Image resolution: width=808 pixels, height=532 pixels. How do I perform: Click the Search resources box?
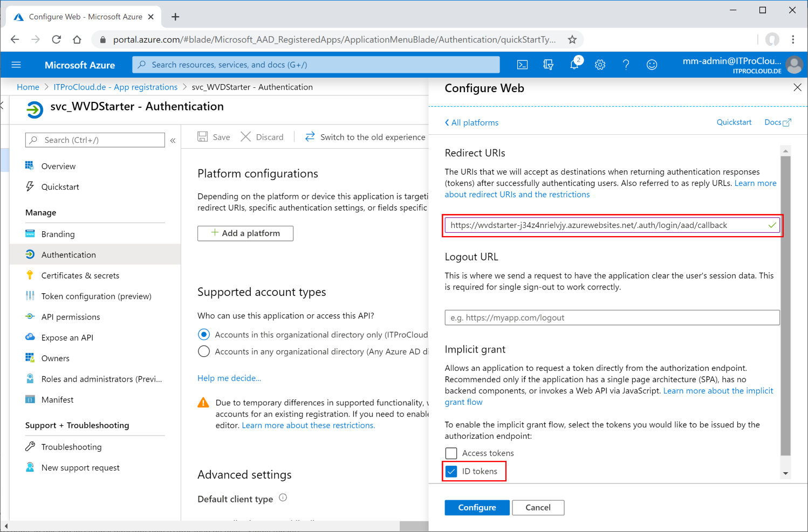pos(316,65)
